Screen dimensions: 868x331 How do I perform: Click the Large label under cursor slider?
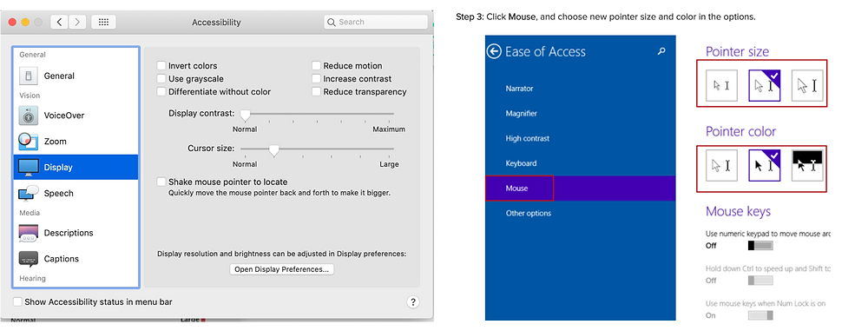[x=389, y=164]
